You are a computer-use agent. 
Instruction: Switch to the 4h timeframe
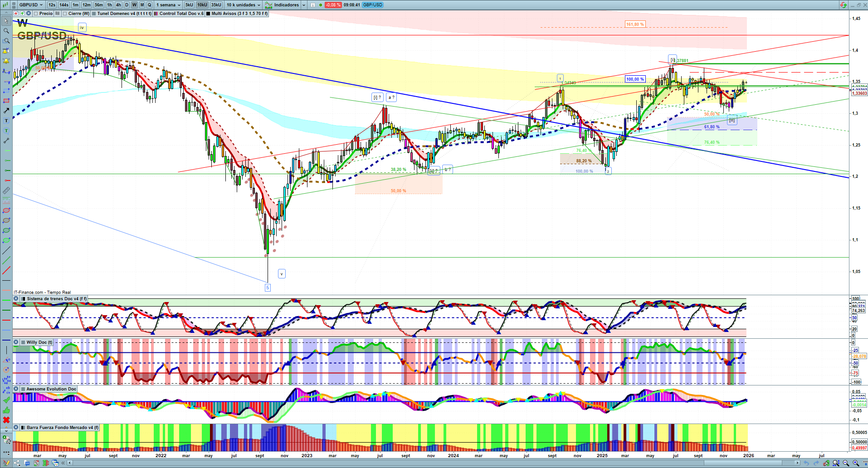pyautogui.click(x=118, y=5)
